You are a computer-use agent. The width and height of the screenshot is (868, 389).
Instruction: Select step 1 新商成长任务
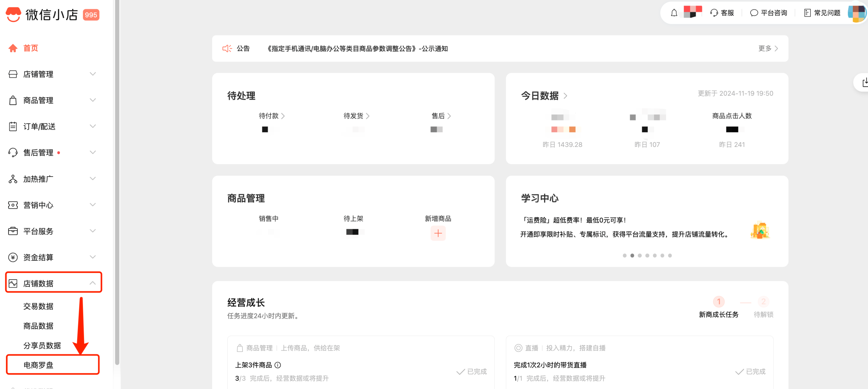[718, 301]
